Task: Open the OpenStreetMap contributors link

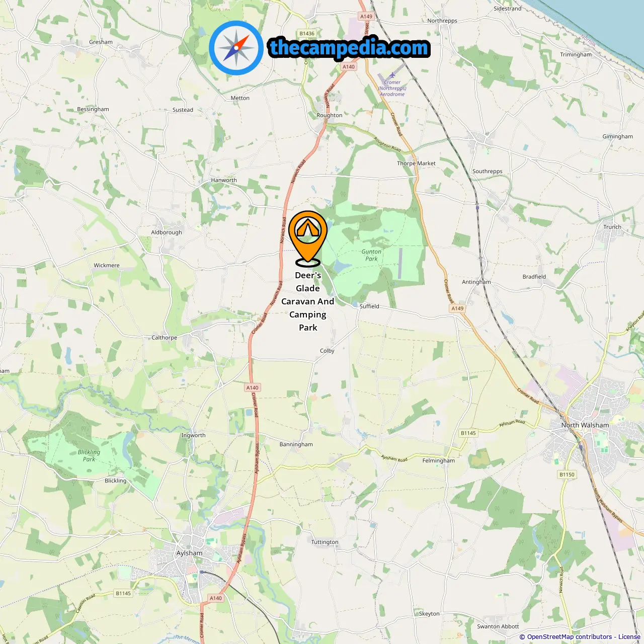Action: click(x=569, y=637)
